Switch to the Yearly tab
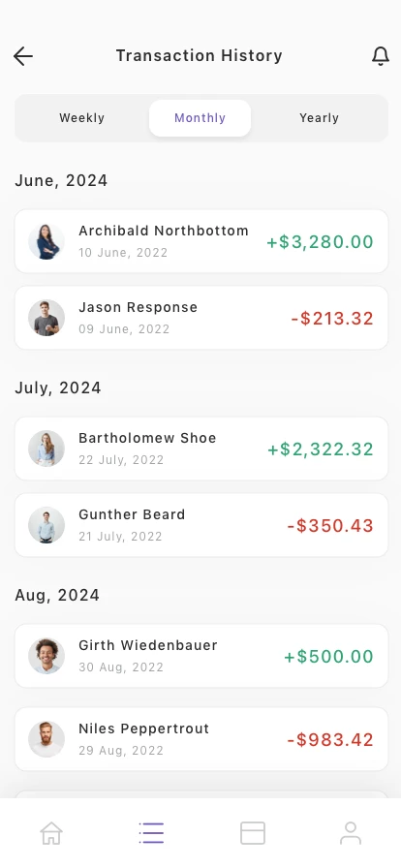Image resolution: width=401 pixels, height=868 pixels. [319, 118]
